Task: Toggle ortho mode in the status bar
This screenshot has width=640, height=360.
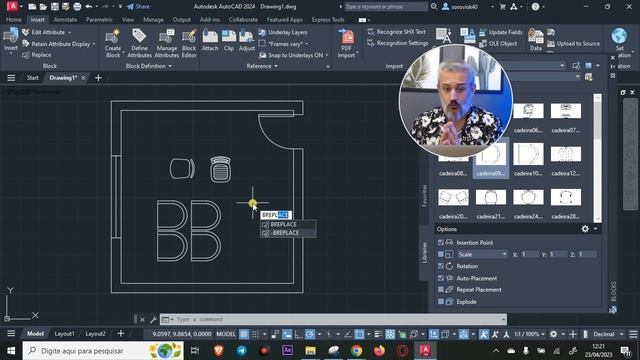Action: [298, 334]
